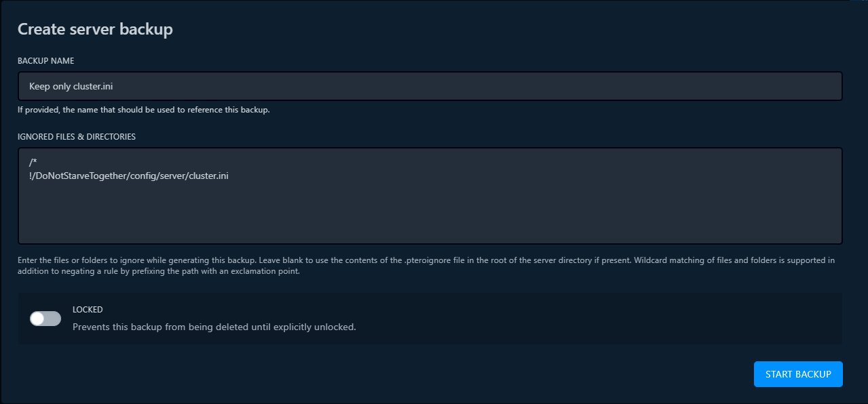Click the LOCKED label text
This screenshot has width=868, height=404.
[x=88, y=310]
